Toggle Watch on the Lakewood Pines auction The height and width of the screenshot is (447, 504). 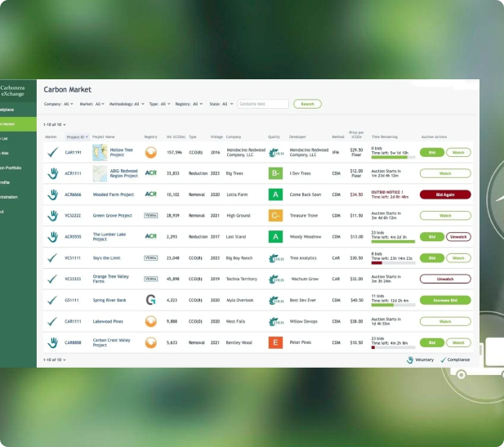445,321
